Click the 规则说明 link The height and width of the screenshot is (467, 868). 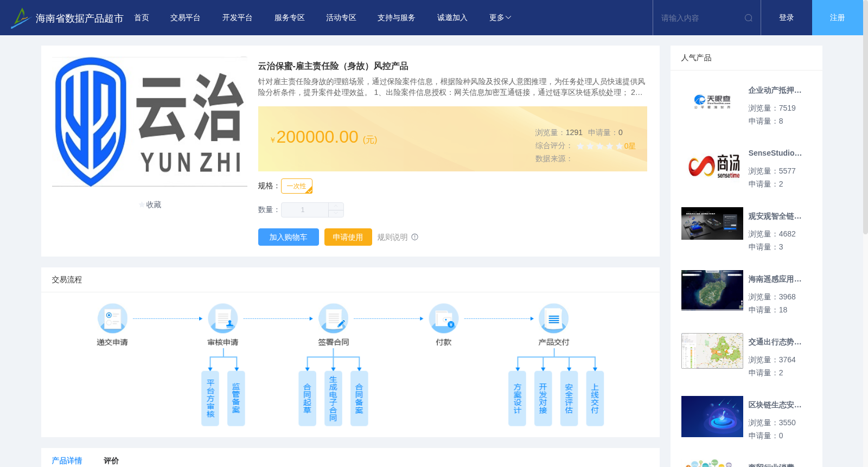click(392, 237)
